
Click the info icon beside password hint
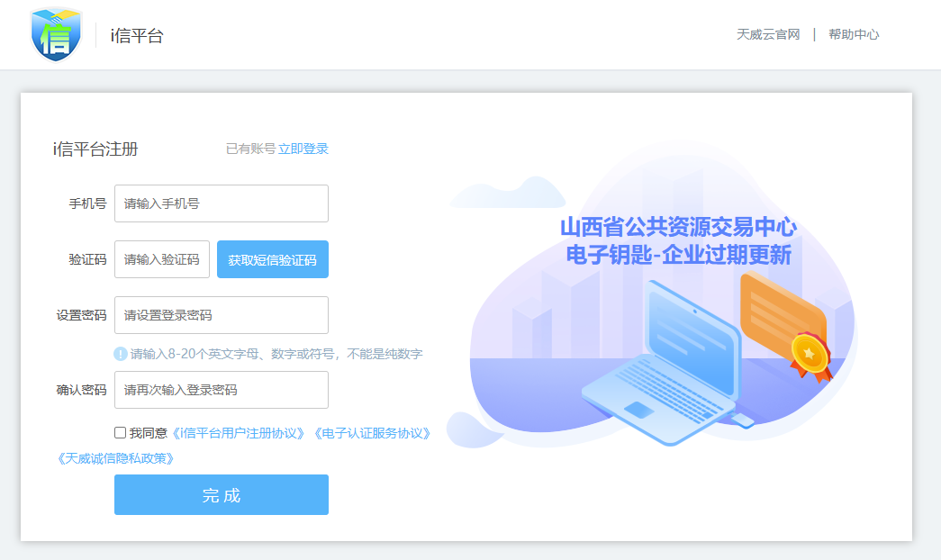click(121, 354)
